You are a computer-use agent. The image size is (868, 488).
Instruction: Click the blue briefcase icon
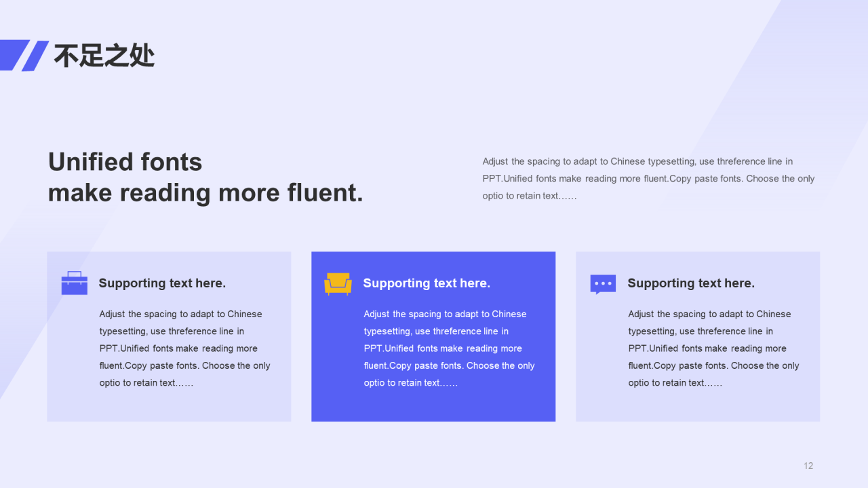tap(75, 283)
